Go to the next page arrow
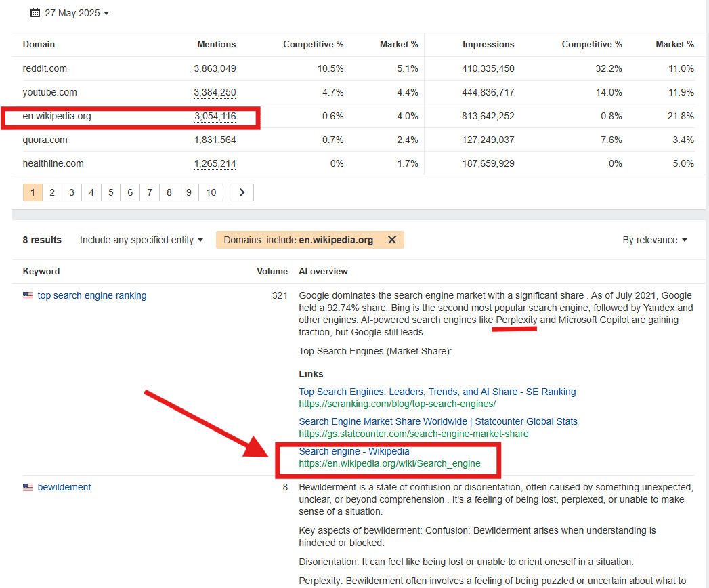Image resolution: width=709 pixels, height=588 pixels. point(242,192)
